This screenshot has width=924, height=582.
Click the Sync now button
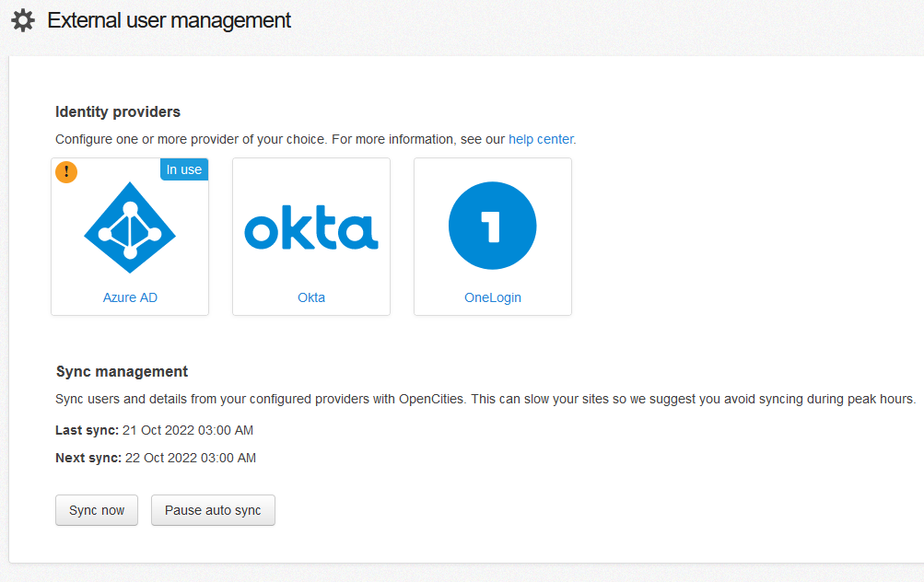[96, 509]
